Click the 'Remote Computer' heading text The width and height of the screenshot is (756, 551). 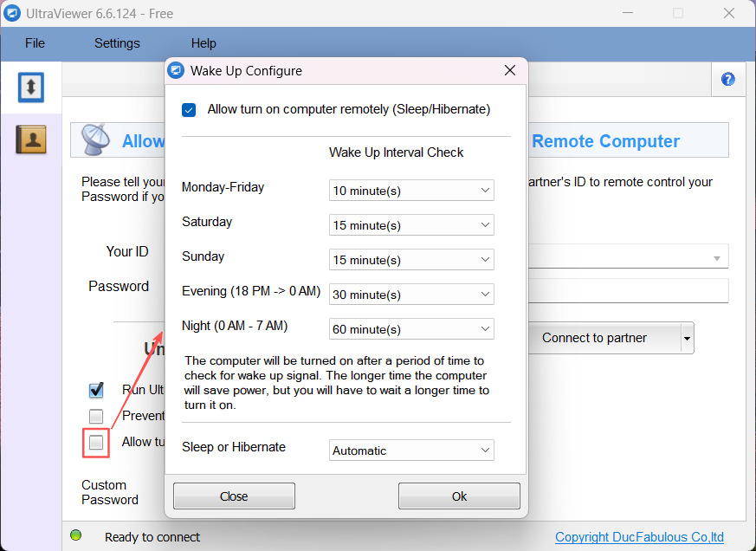click(x=605, y=141)
